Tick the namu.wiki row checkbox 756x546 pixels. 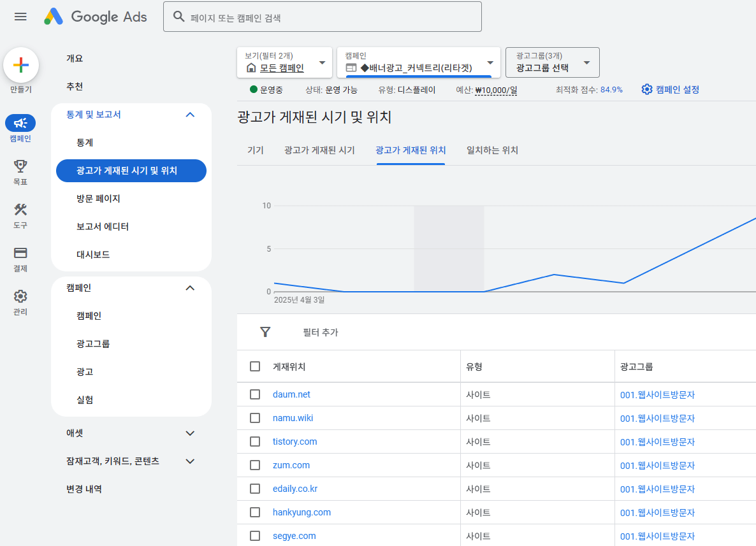point(255,418)
